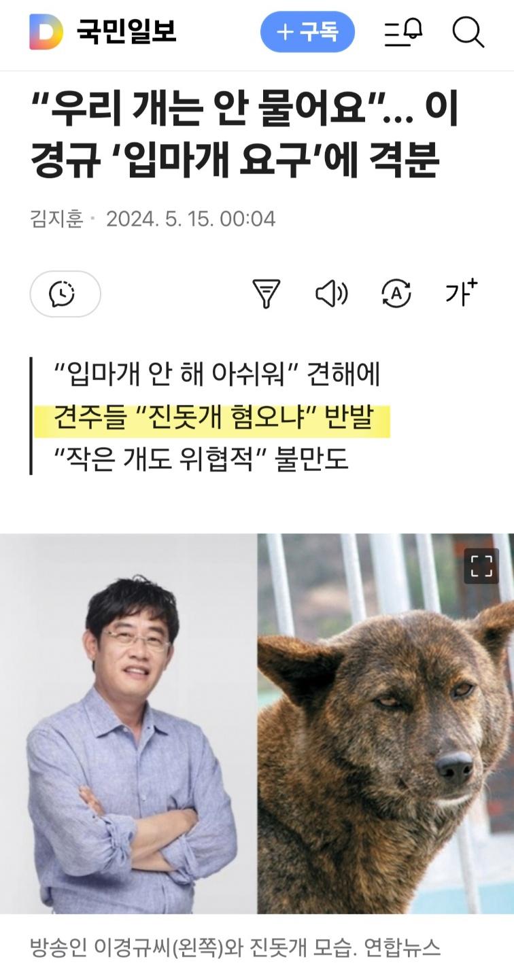The height and width of the screenshot is (980, 514).
Task: Tap the Daum D logo icon
Action: [46, 32]
